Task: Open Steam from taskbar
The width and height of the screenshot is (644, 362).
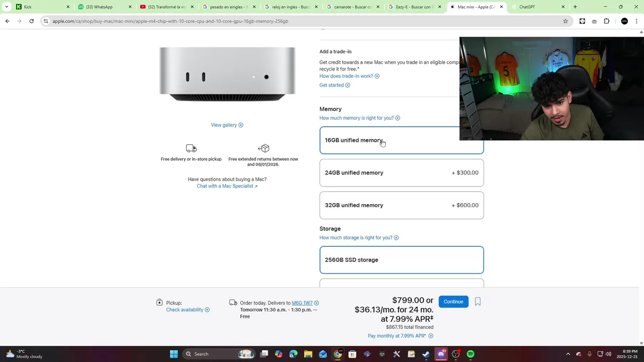Action: coord(426,354)
